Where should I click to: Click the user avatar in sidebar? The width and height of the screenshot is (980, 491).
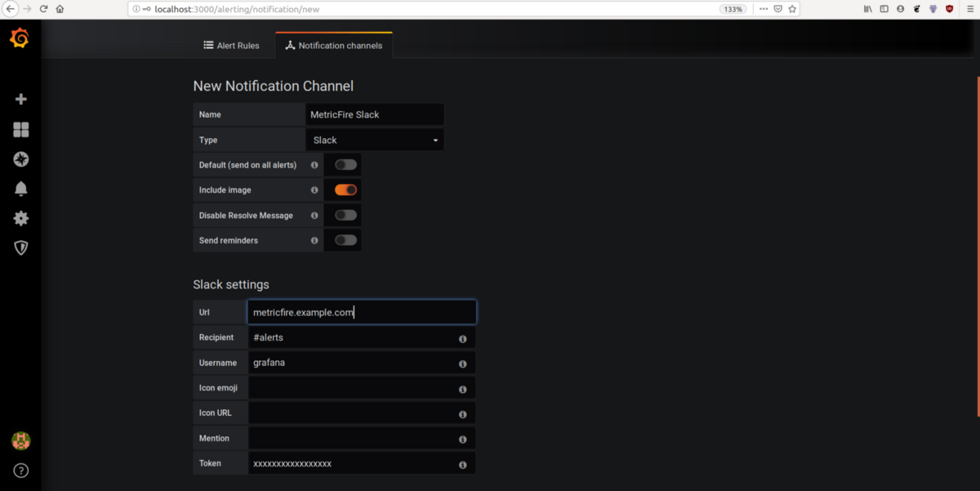point(20,441)
